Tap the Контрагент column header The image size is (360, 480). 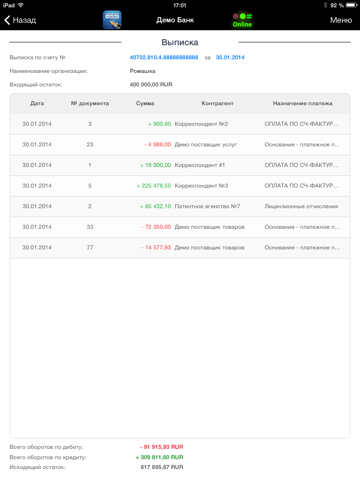coord(217,103)
